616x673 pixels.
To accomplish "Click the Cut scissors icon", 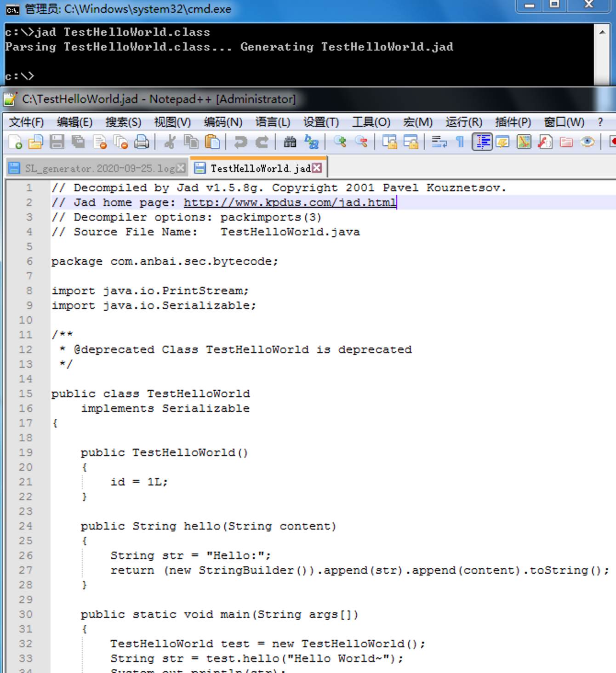I will point(170,142).
